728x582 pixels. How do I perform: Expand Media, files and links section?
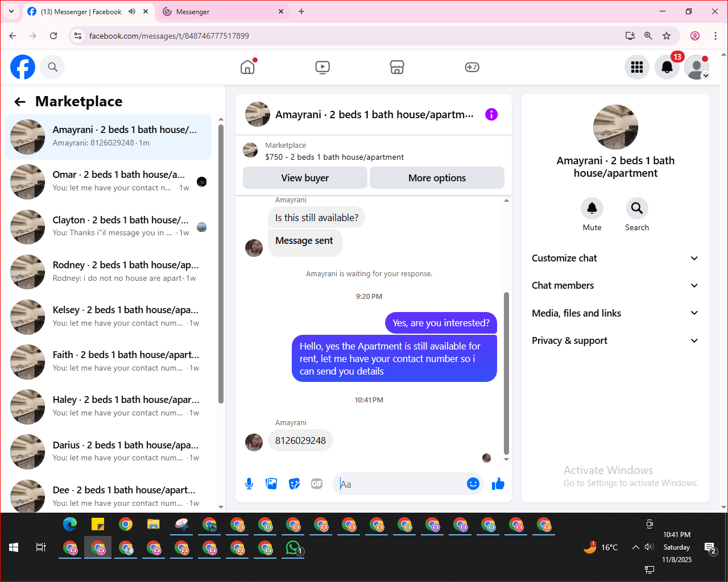pyautogui.click(x=615, y=313)
